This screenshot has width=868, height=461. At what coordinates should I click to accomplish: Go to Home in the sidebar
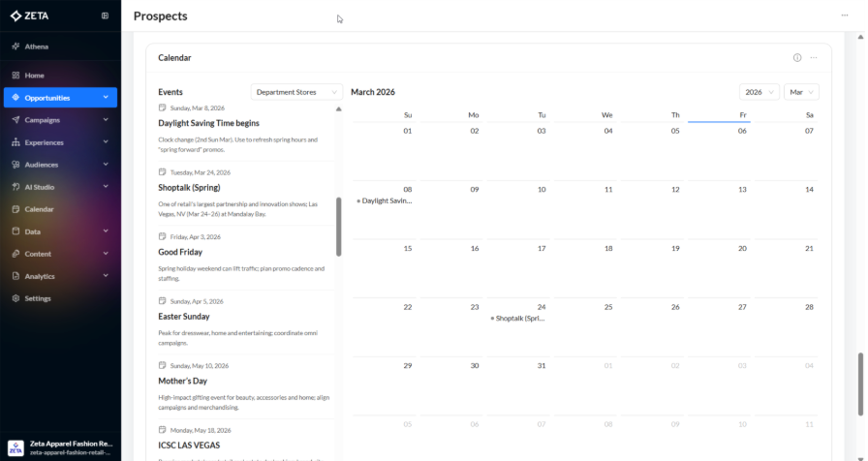pos(34,76)
